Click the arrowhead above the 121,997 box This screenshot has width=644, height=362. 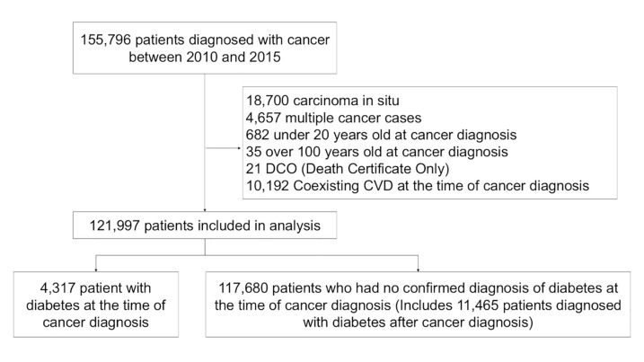coord(205,209)
